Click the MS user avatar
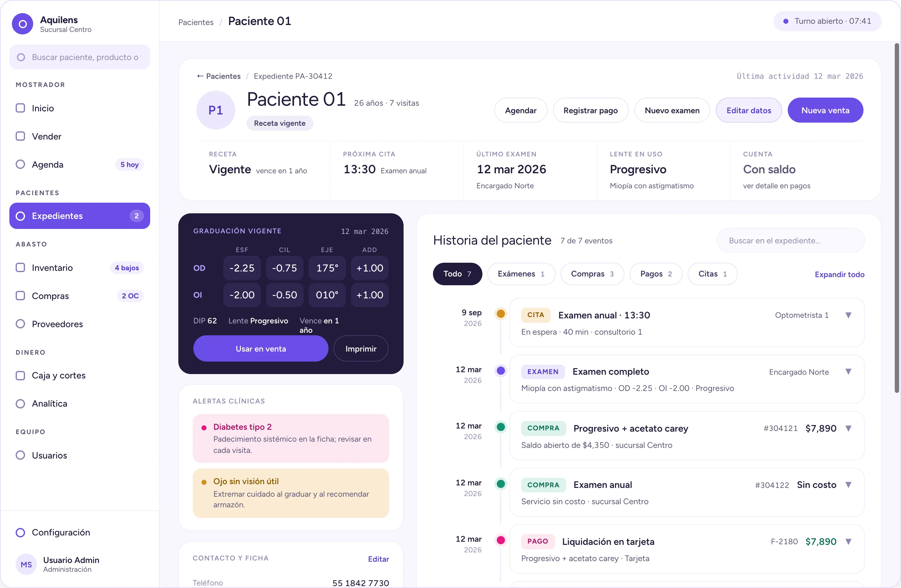The image size is (901, 588). click(x=26, y=564)
